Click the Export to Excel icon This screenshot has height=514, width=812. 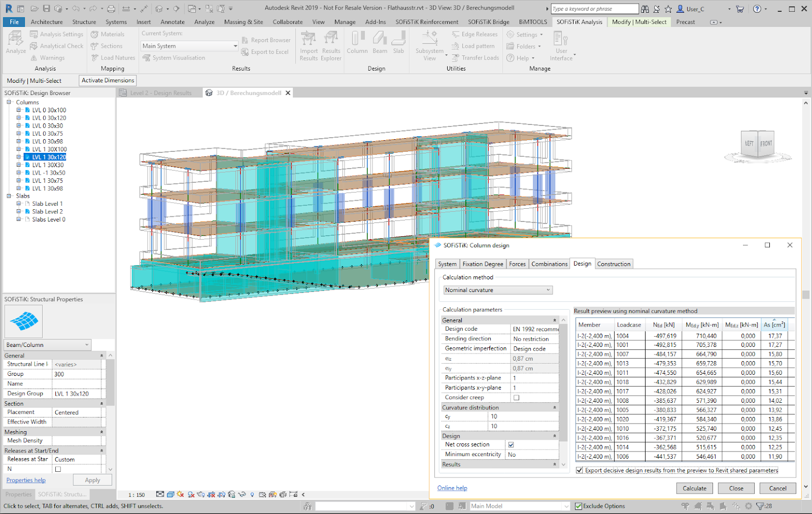(x=265, y=51)
